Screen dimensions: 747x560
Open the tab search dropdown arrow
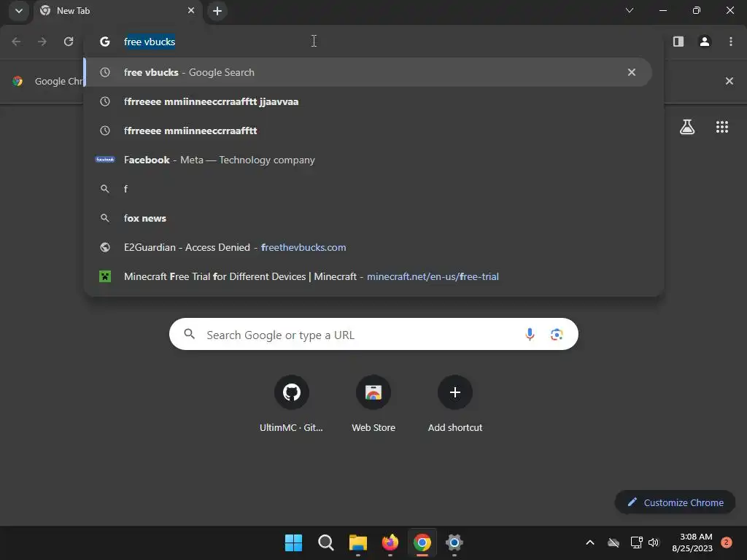[18, 10]
